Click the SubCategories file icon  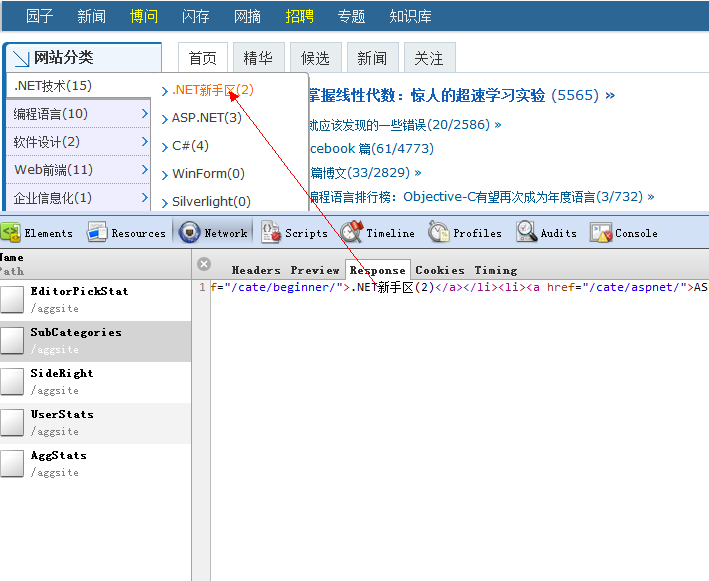[x=12, y=341]
